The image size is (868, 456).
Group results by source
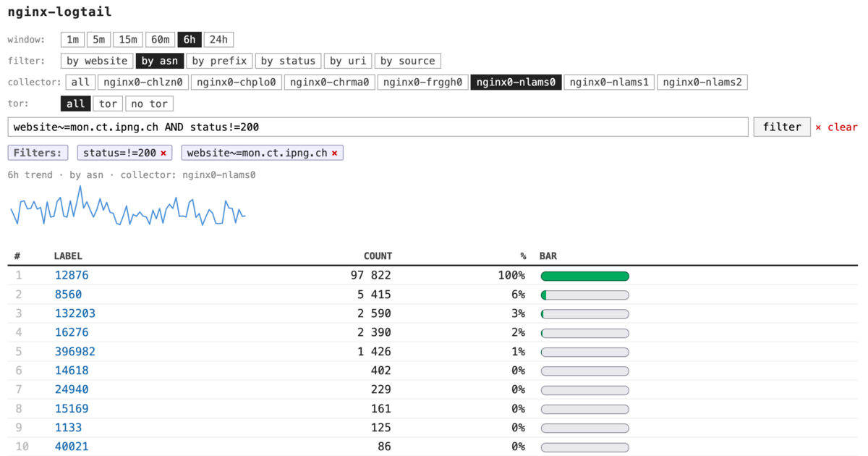[x=408, y=61]
